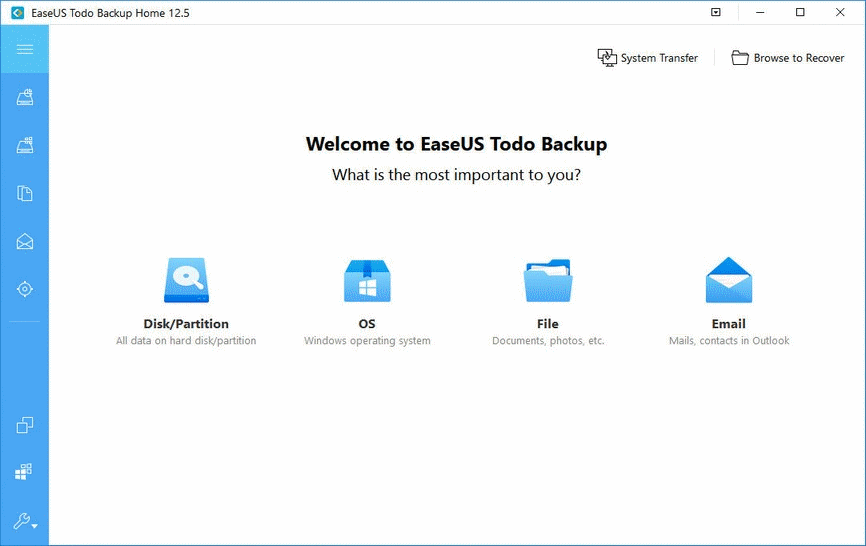Open Disk/Partition Backup from the sidebar

(x=25, y=97)
